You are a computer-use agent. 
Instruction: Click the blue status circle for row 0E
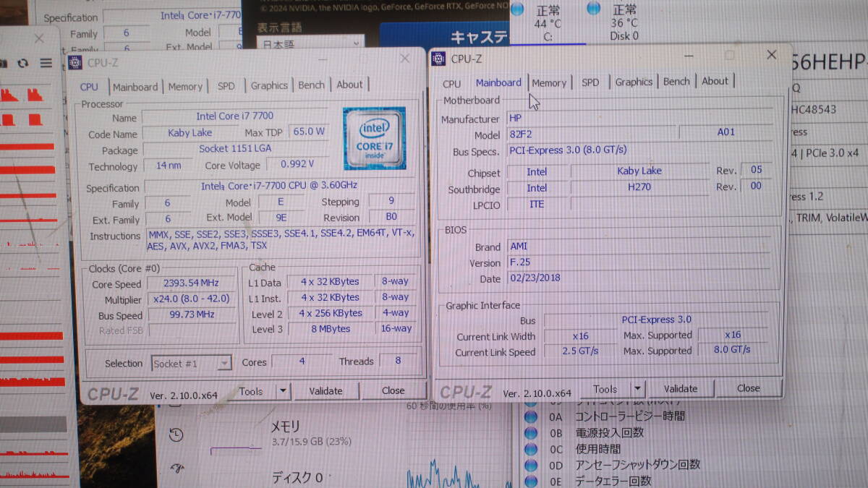[532, 481]
